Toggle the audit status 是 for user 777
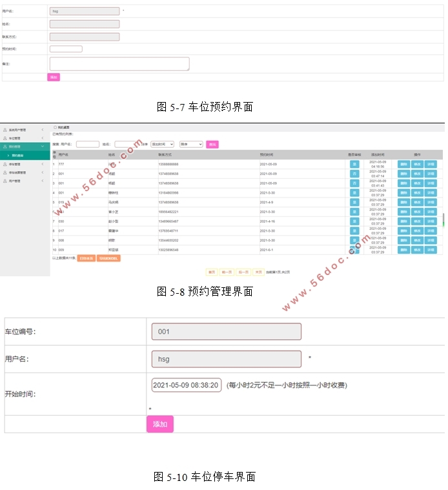This screenshot has height=490, width=448. 354,164
